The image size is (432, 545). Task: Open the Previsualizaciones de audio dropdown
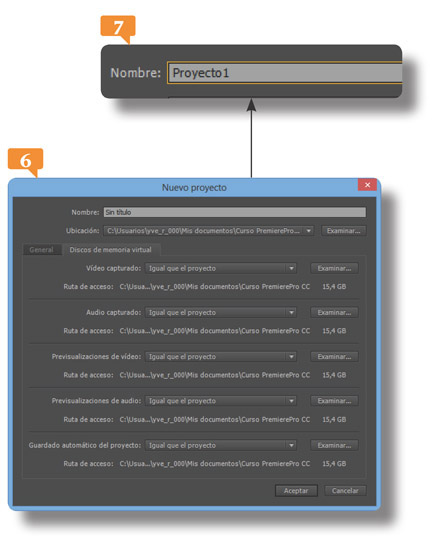pos(221,401)
